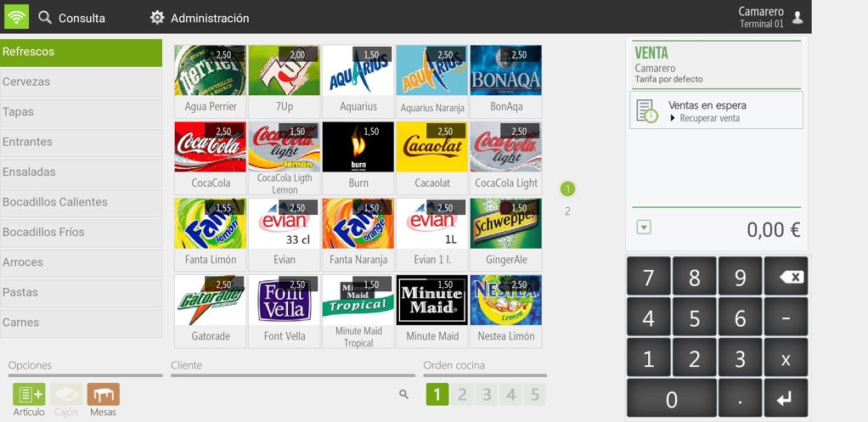Viewport: 868px width, 422px height.
Task: Expand the sale total dropdown arrow
Action: point(644,228)
